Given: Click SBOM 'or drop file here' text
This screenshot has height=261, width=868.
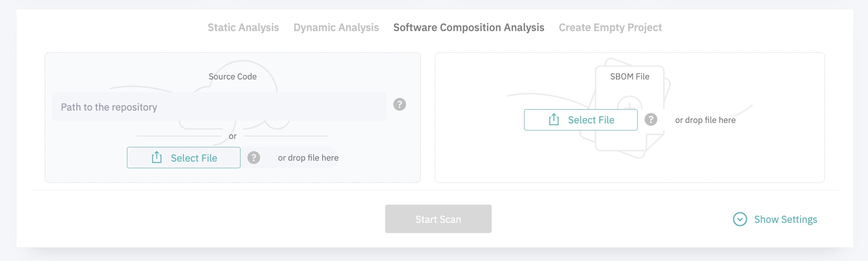Looking at the screenshot, I should 705,120.
